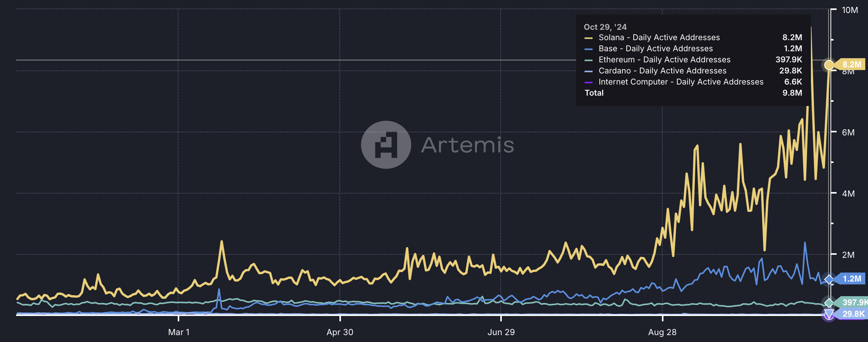
Task: Click the Internet Computer purple legend swatch
Action: coord(588,82)
